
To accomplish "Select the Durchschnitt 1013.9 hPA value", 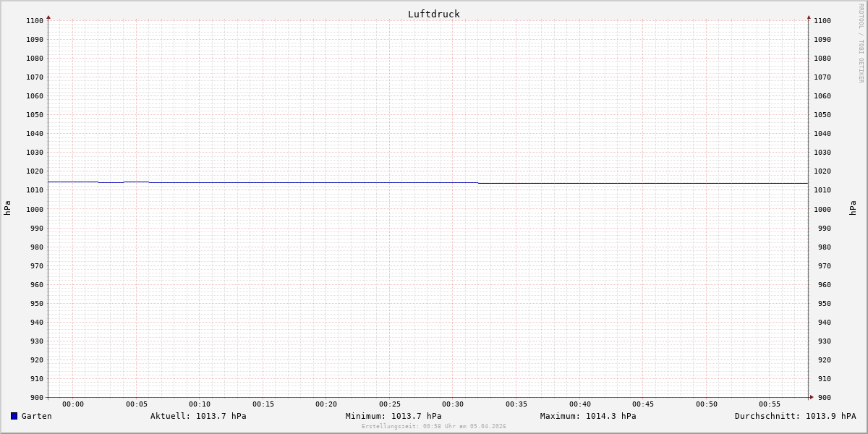I will pos(795,416).
